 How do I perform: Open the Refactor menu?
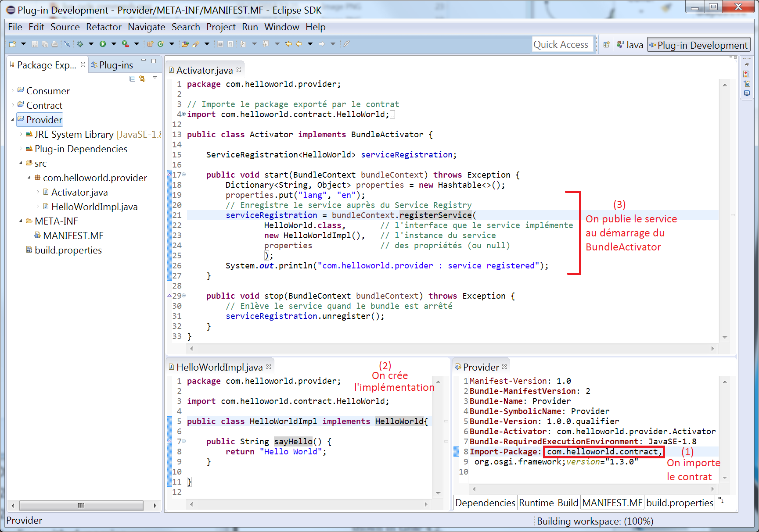click(104, 27)
